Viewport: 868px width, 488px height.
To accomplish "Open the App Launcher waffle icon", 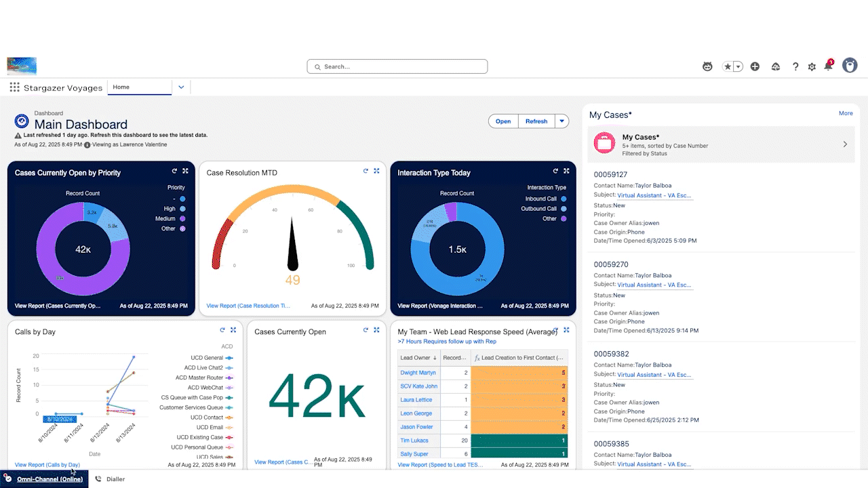I will tap(14, 87).
